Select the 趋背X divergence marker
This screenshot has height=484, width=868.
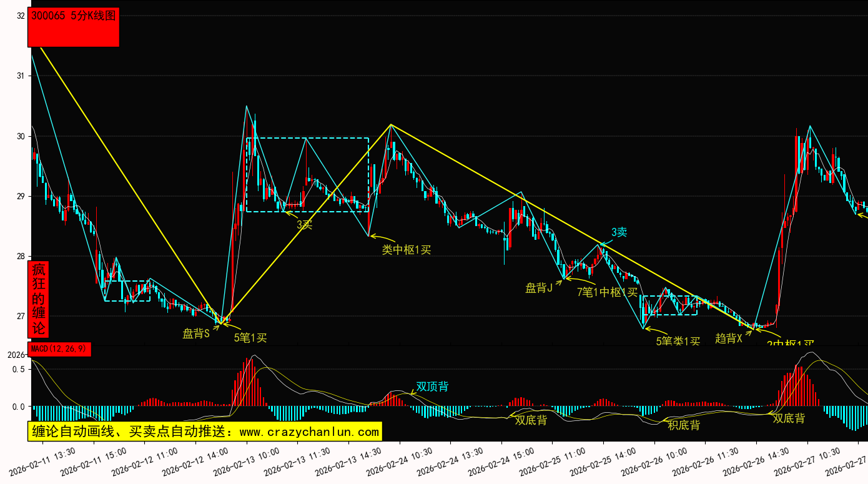(728, 338)
